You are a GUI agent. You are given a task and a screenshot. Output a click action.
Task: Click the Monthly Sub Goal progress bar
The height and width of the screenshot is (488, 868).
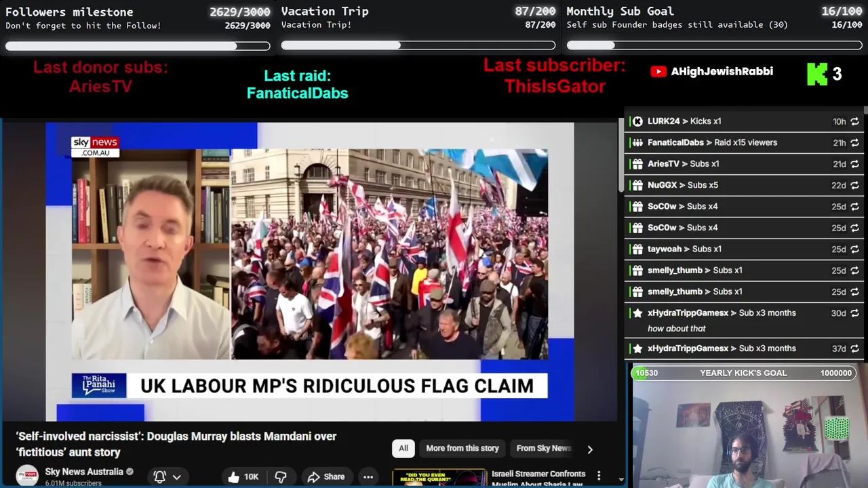coord(714,45)
